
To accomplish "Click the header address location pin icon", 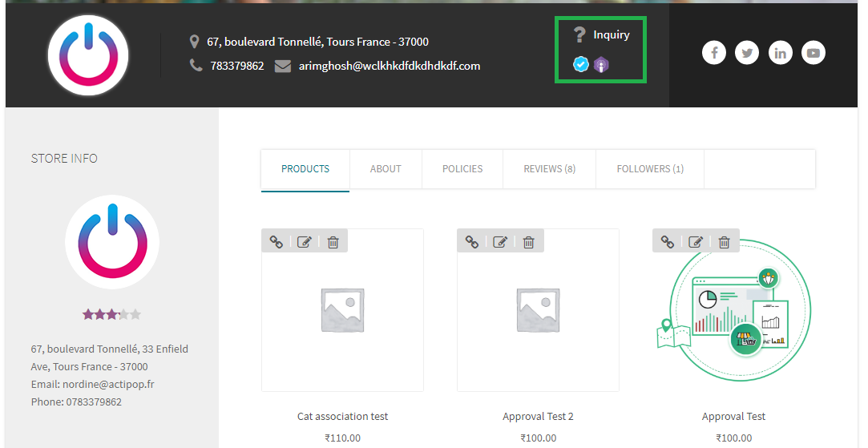I will [194, 42].
